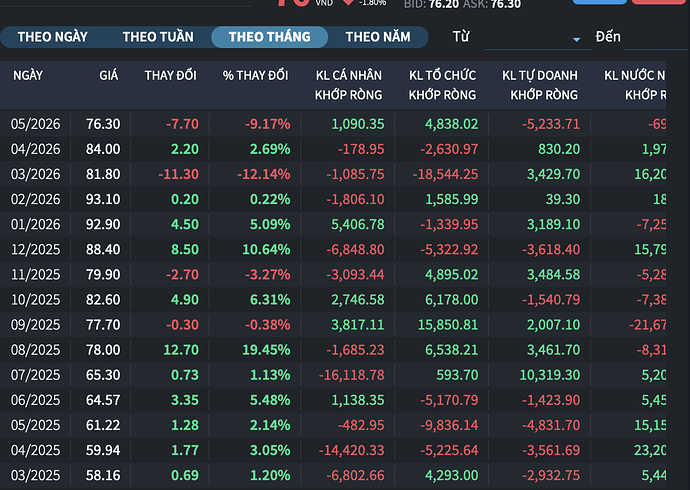Select the 11/2025 date cell
690x490 pixels.
pyautogui.click(x=35, y=274)
